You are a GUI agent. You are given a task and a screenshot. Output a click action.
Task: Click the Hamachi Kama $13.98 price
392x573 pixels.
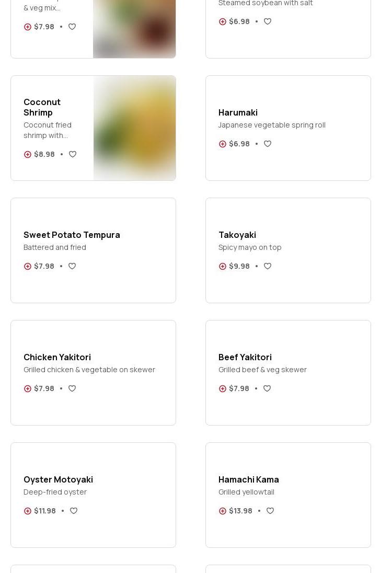pos(240,511)
